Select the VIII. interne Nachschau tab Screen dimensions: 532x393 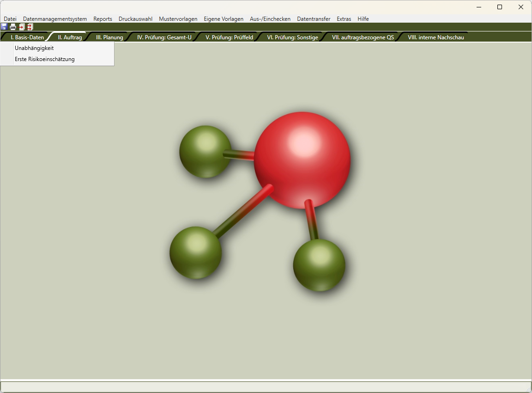pos(435,37)
